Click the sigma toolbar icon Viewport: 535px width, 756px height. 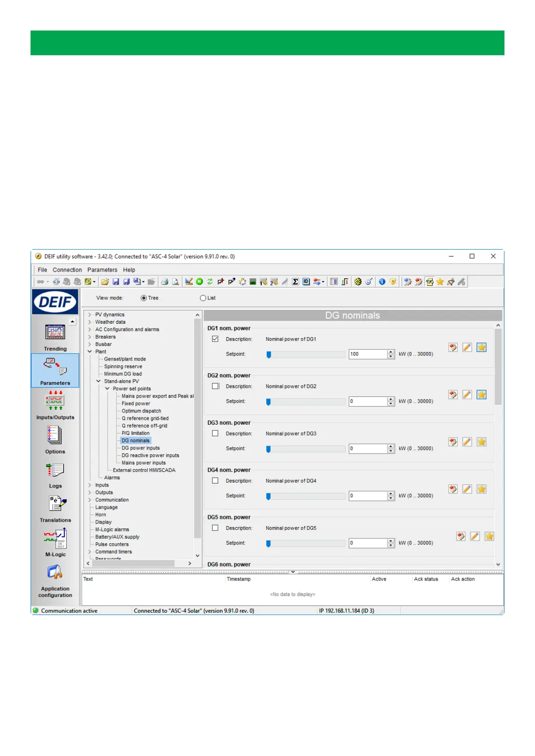pyautogui.click(x=295, y=281)
